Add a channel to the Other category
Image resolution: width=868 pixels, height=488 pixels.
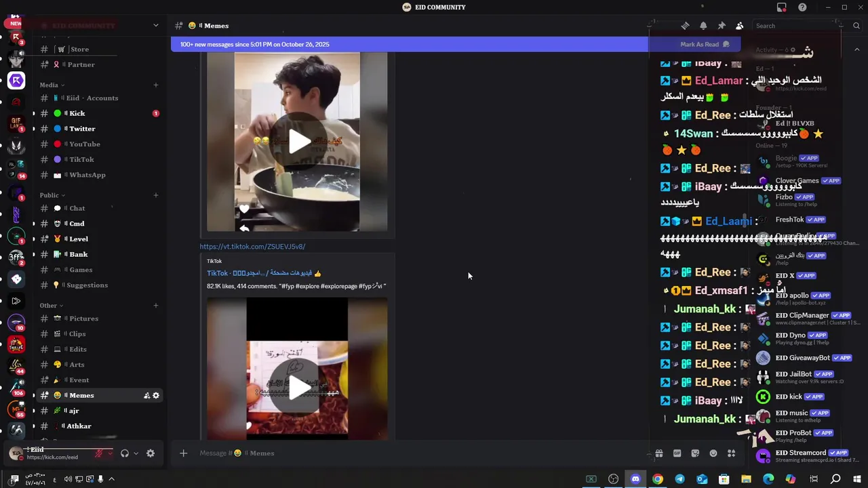(x=156, y=306)
